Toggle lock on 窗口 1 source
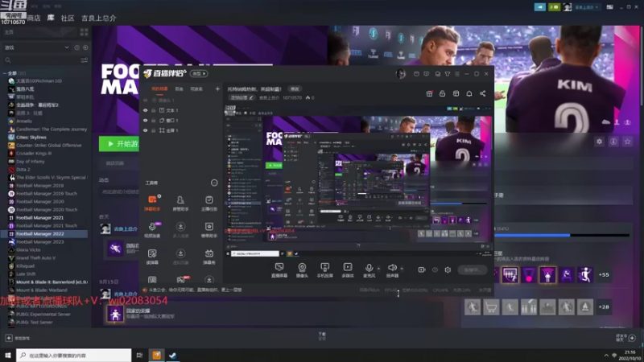Viewport: 644px width, 362px height. (153, 120)
